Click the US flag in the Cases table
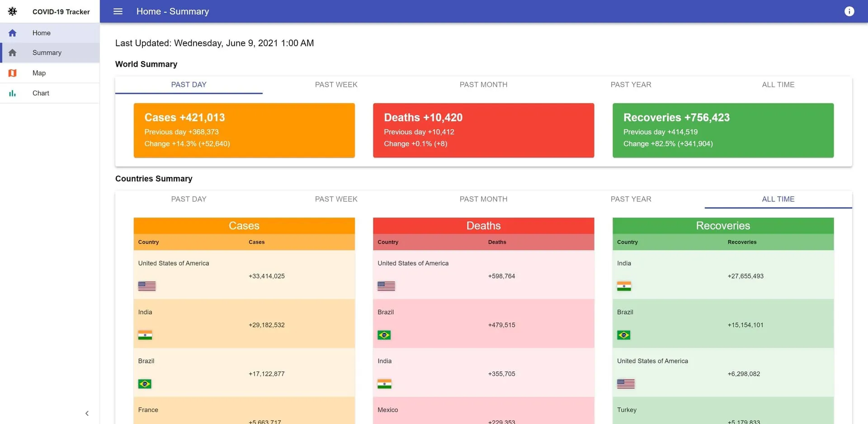 point(147,286)
